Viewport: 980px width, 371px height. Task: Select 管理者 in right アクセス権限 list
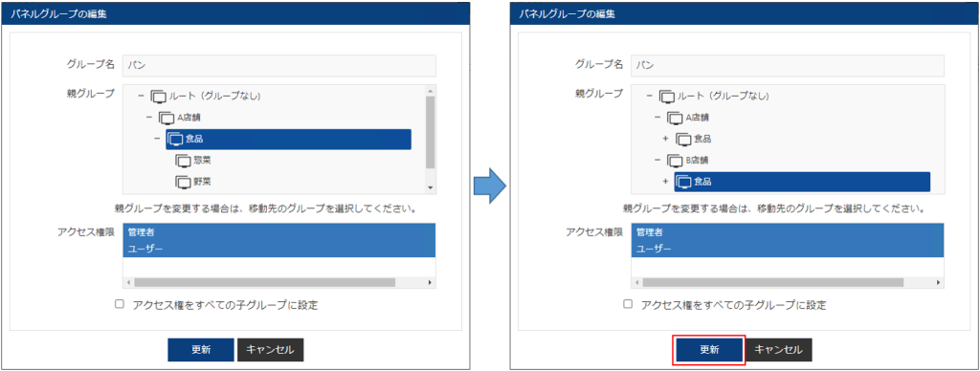tap(789, 231)
